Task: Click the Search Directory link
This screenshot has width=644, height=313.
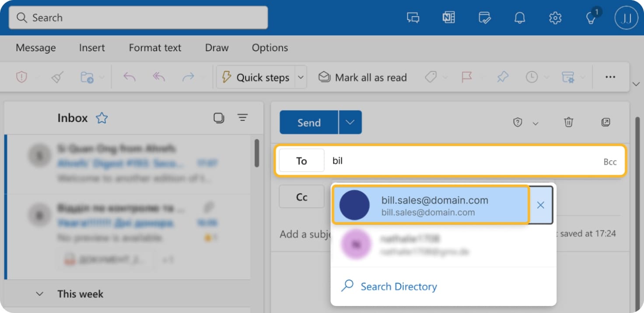Action: pyautogui.click(x=398, y=286)
